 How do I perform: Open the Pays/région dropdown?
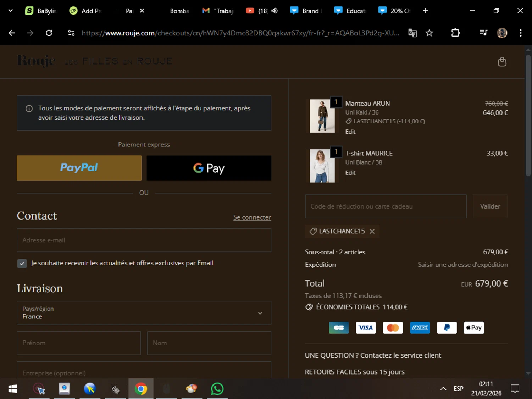[x=144, y=313]
